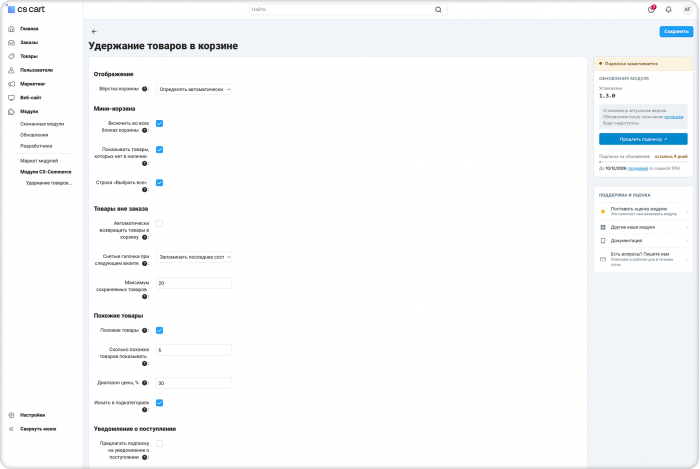Click the Сохранить button
The image size is (700, 469).
676,32
